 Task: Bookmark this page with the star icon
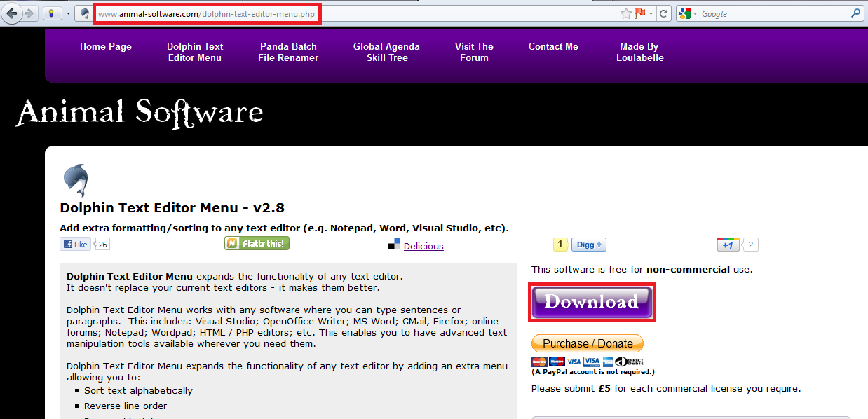click(626, 13)
